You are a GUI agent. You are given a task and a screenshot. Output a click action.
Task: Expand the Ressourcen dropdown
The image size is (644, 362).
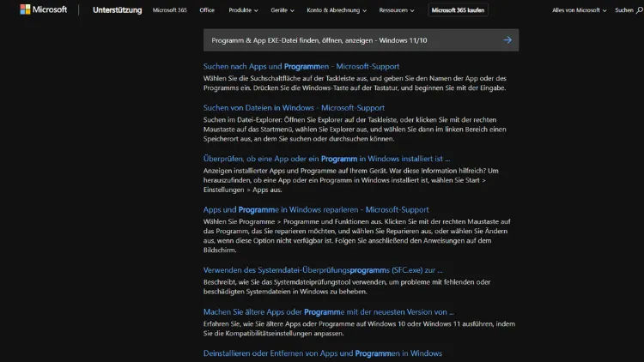[397, 9]
